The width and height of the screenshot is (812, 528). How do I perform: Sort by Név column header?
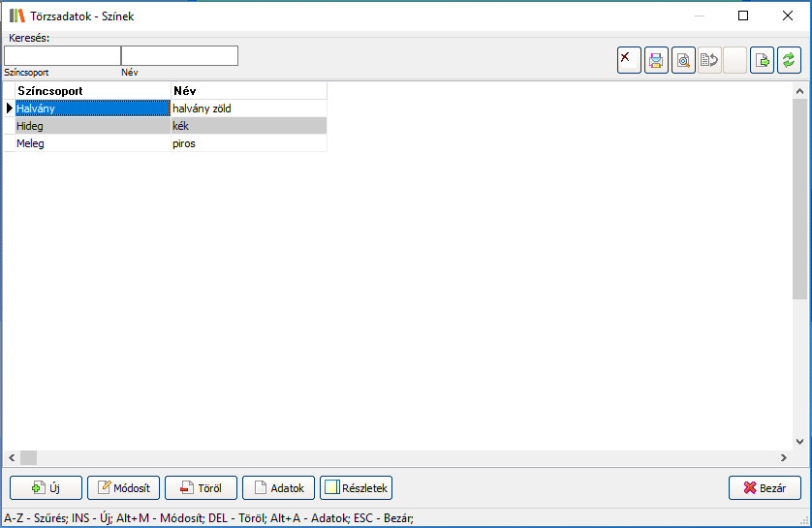248,91
